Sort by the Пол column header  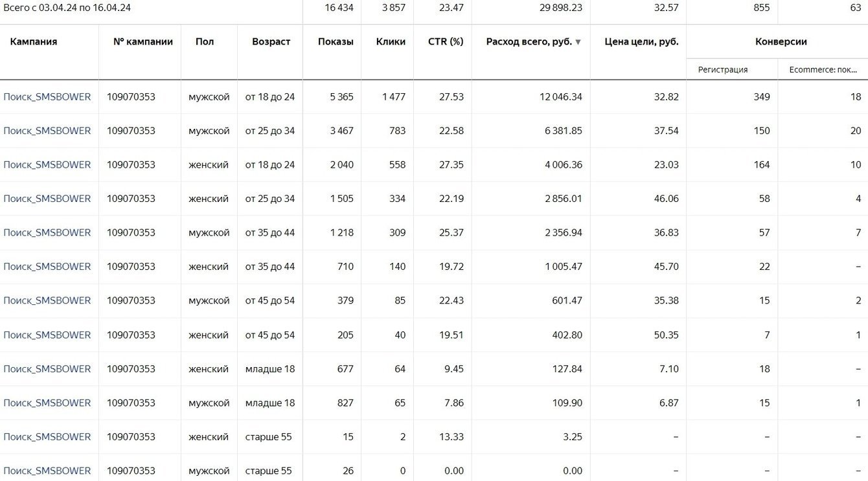[205, 41]
